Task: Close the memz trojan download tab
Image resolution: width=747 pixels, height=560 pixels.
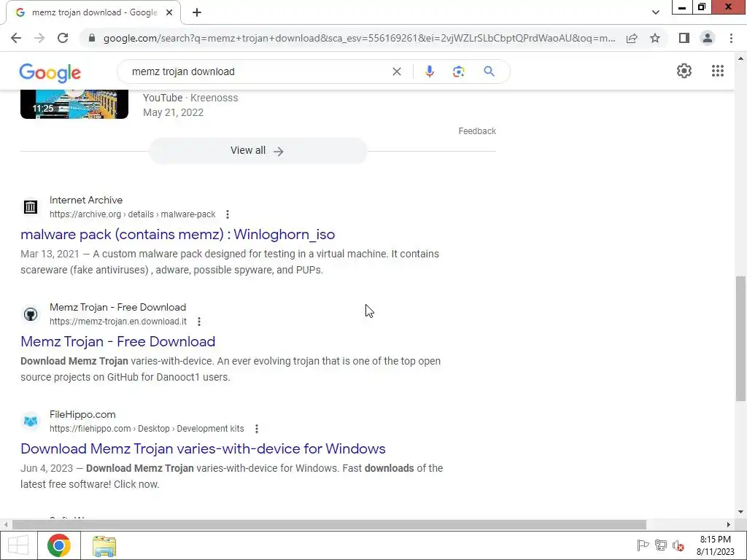Action: [169, 12]
